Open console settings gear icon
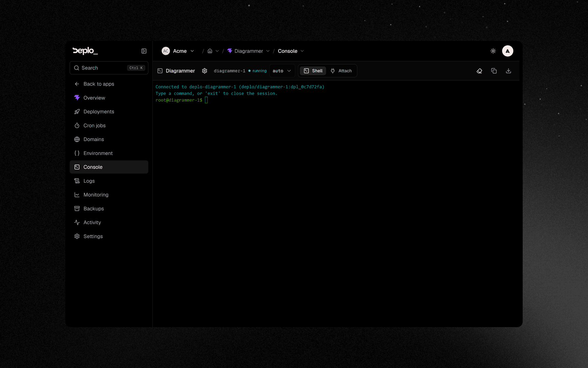Viewport: 588px width, 368px height. pyautogui.click(x=205, y=71)
